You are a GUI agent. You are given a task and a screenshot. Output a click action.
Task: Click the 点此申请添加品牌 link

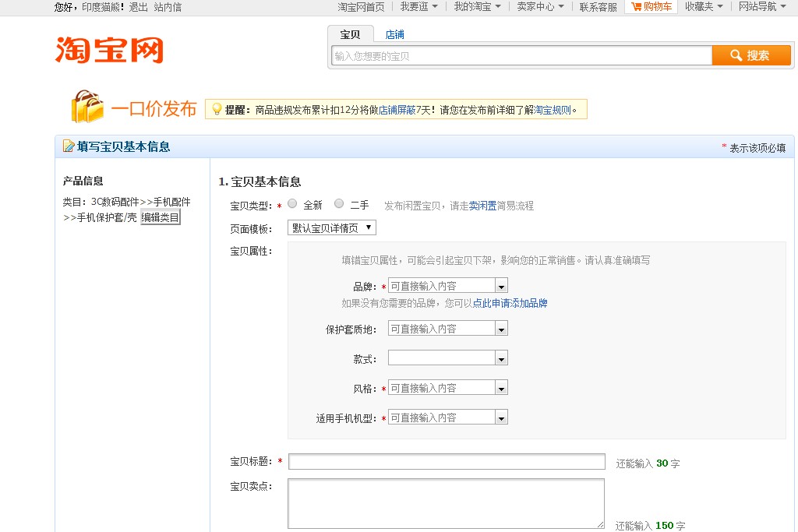click(x=510, y=303)
